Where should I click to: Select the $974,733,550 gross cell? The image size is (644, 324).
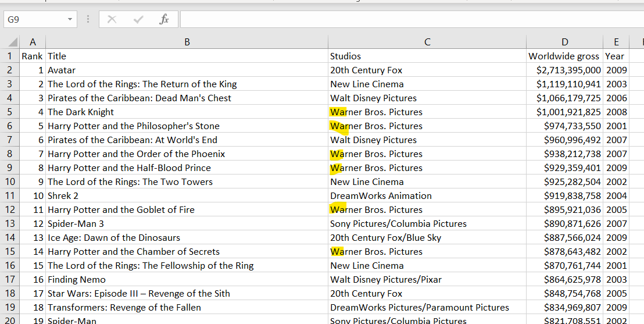565,126
